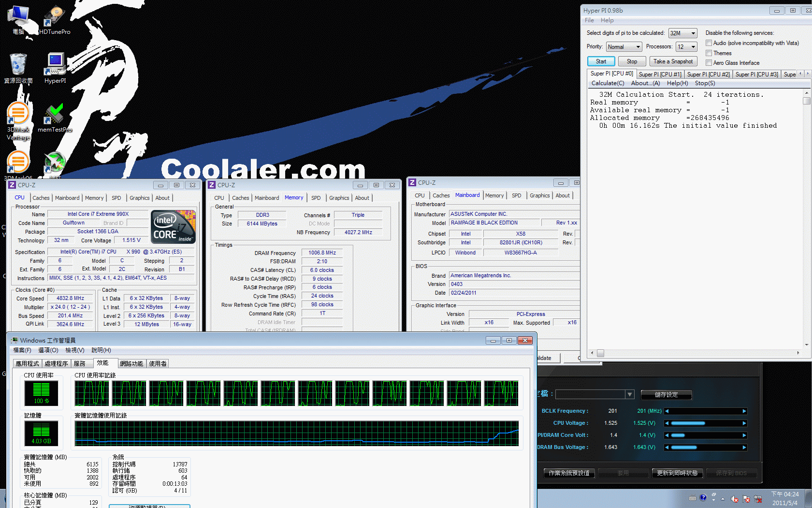Image resolution: width=812 pixels, height=508 pixels.
Task: Increase BCLK Frequency with the right arrow
Action: click(744, 411)
